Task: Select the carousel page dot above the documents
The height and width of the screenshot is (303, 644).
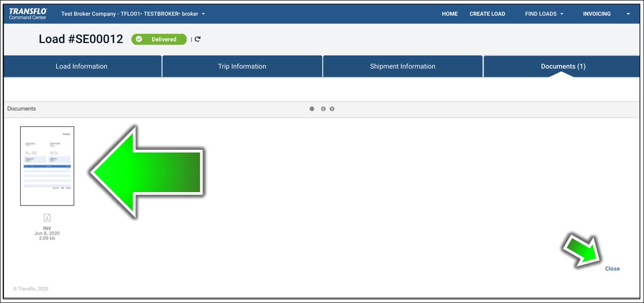Action: [312, 108]
